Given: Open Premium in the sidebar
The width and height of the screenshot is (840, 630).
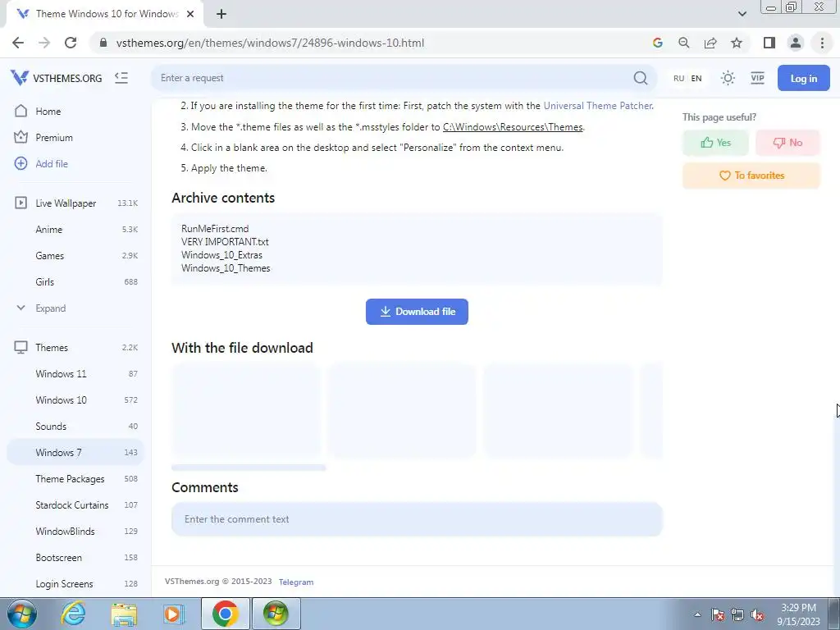Looking at the screenshot, I should click(75, 138).
